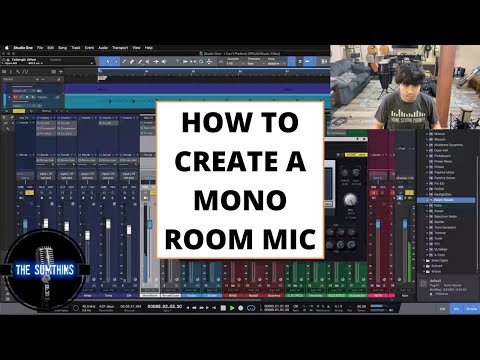Toggle the blue Snap button in toolbar

292,61
